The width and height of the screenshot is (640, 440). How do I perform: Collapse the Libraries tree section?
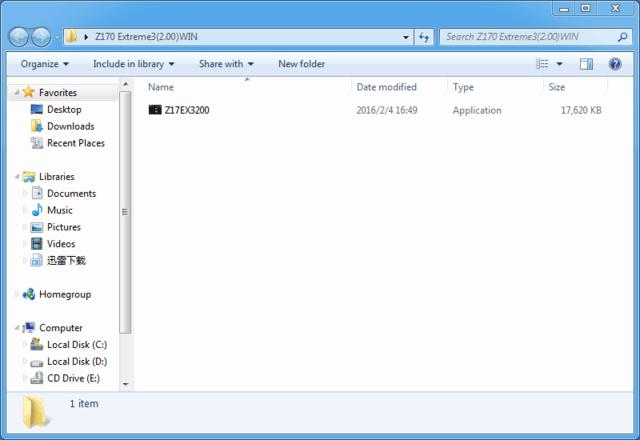tap(15, 177)
